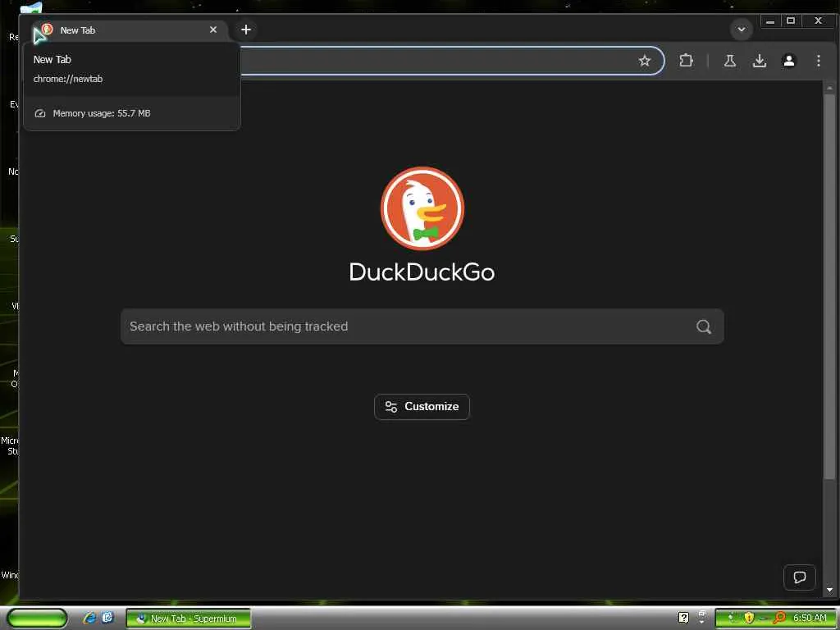Open a new tab with the plus button
The width and height of the screenshot is (840, 630).
click(246, 30)
